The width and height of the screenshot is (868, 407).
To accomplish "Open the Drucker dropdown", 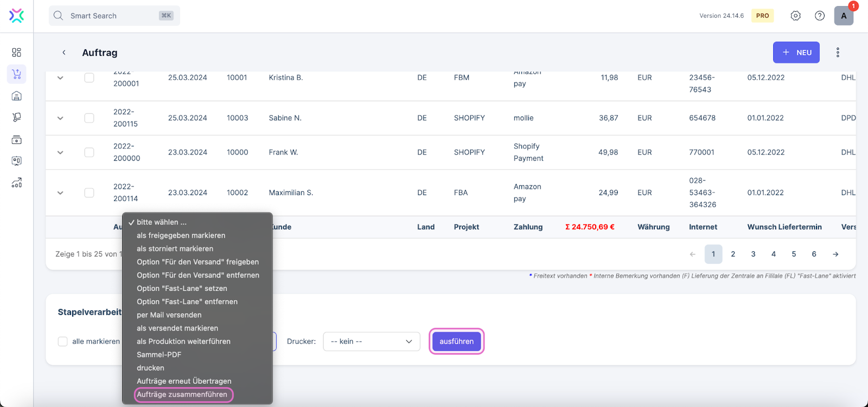I will pyautogui.click(x=372, y=341).
